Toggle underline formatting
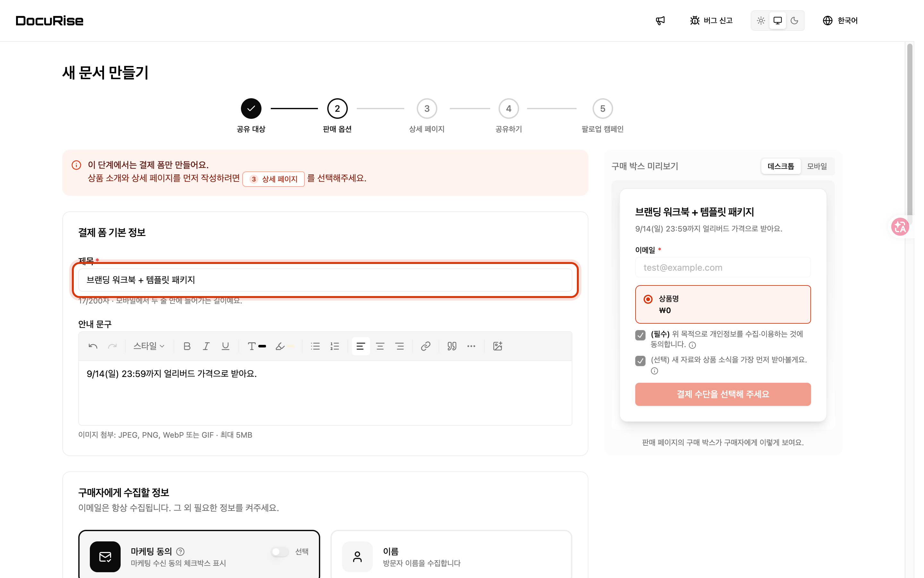Viewport: 924px width, 578px height. pyautogui.click(x=226, y=346)
